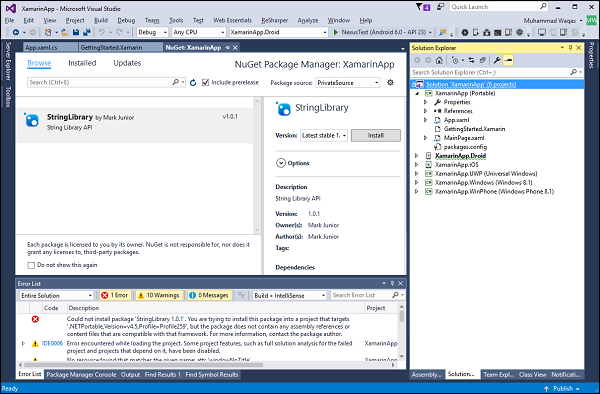
Task: Start debugging with NexusTest play button
Action: pyautogui.click(x=336, y=32)
